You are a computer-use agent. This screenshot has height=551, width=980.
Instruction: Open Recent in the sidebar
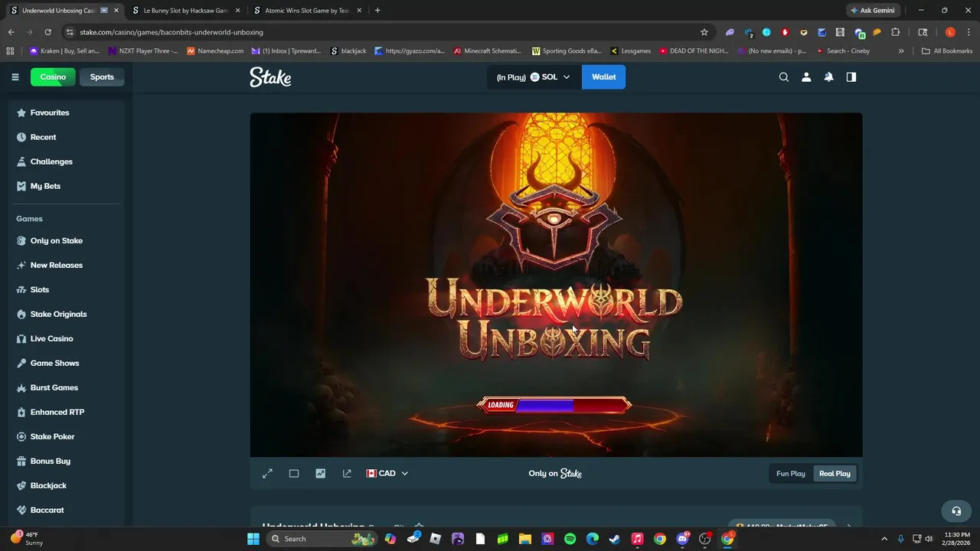(x=67, y=137)
